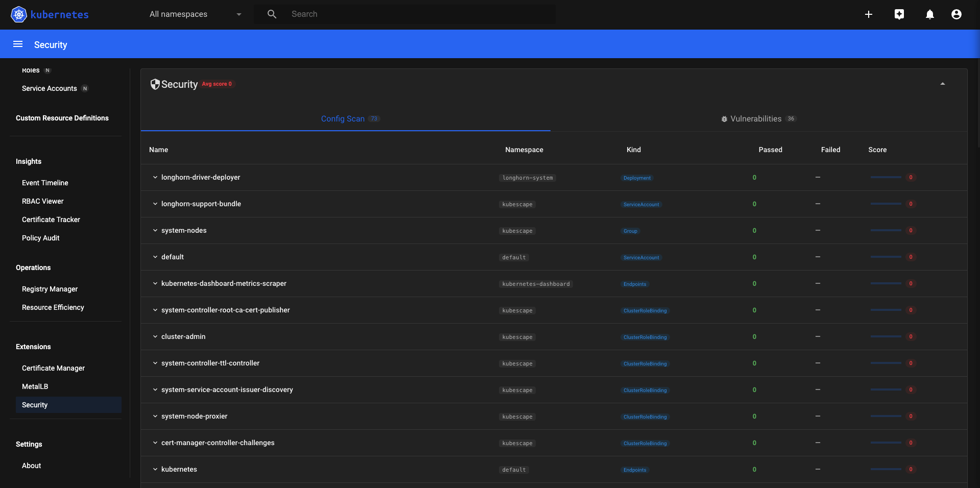Expand the kubernetes-dashboard-metrics-scraper row
Screen dimensions: 980x488
tap(155, 283)
